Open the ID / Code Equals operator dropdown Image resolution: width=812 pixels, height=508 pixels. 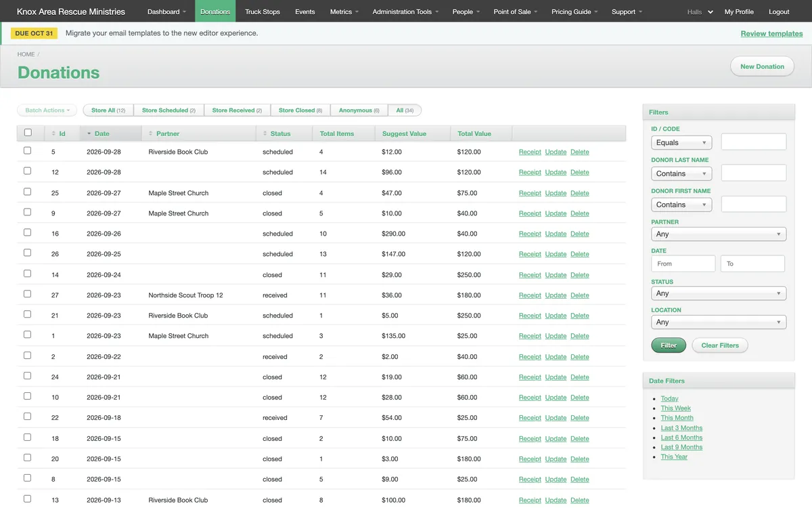pos(681,143)
